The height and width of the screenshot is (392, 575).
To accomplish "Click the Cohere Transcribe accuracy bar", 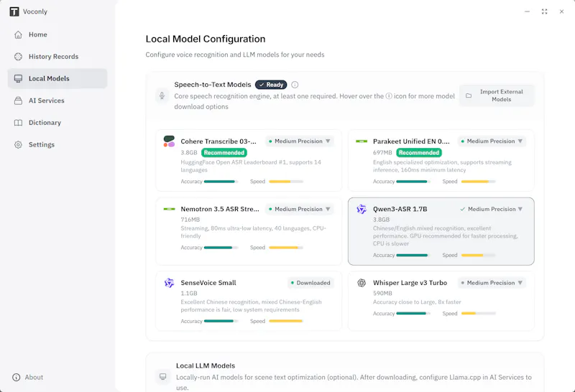I will coord(221,182).
